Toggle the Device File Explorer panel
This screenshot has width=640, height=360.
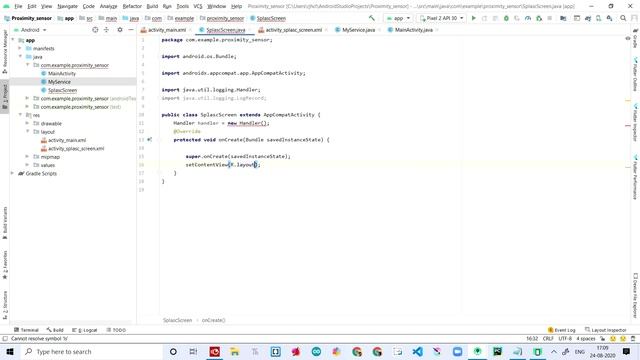(635, 295)
